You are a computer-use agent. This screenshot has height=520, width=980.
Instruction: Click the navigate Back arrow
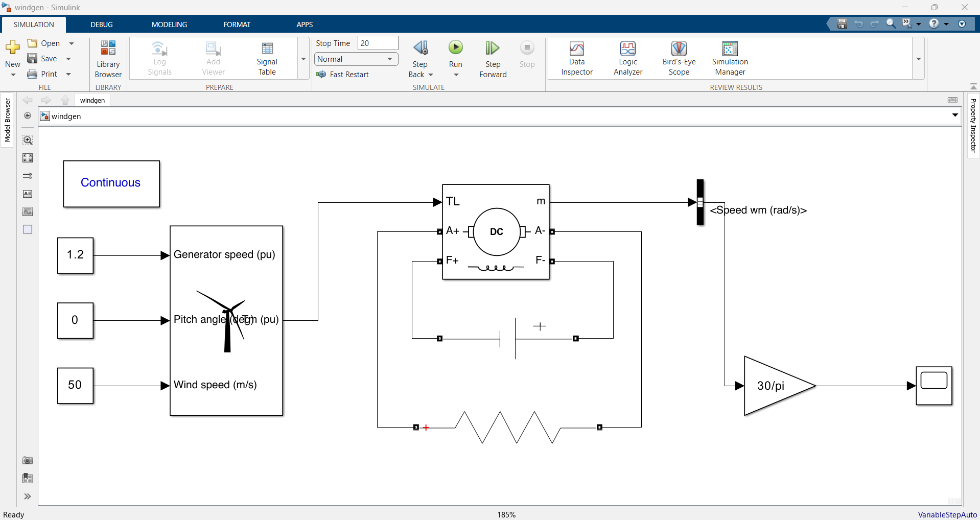(28, 100)
